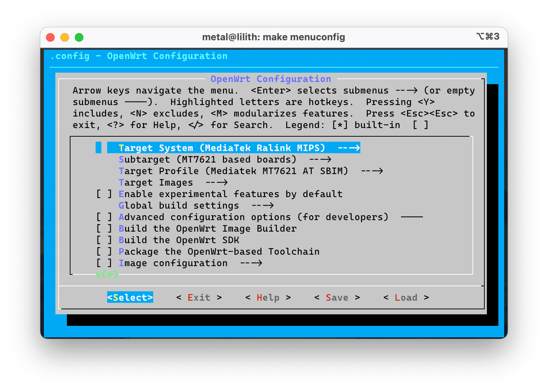Click arrow after Target Profile entry

click(372, 171)
